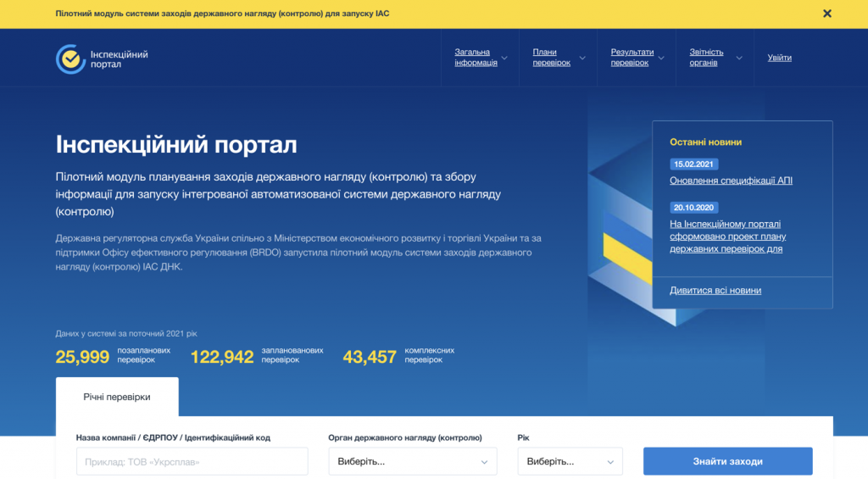Open the Звітність органів menu
The image size is (868, 479).
(x=706, y=57)
